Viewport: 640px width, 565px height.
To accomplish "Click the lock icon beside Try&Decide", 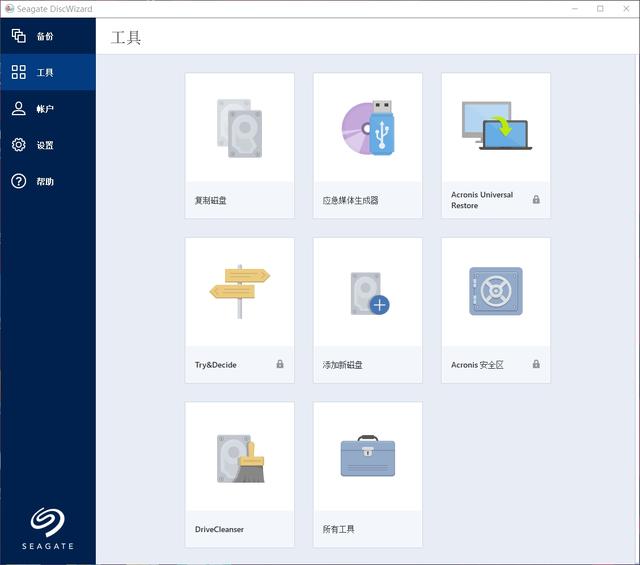I will click(x=280, y=364).
